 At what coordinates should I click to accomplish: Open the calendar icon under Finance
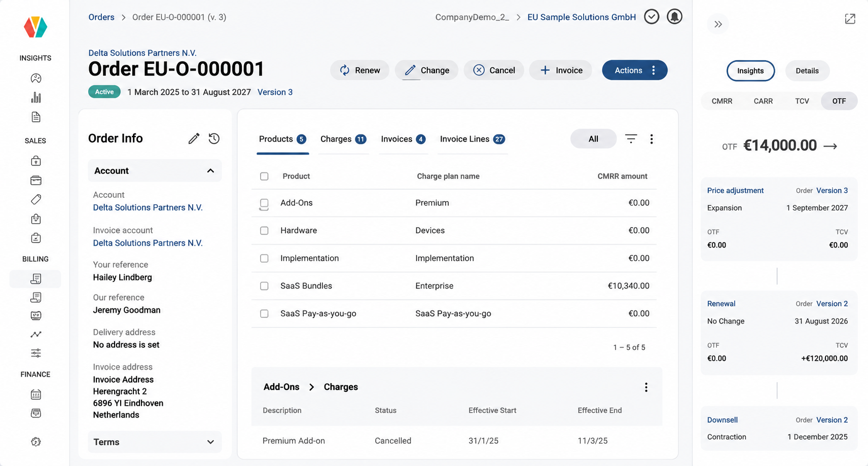(x=35, y=395)
